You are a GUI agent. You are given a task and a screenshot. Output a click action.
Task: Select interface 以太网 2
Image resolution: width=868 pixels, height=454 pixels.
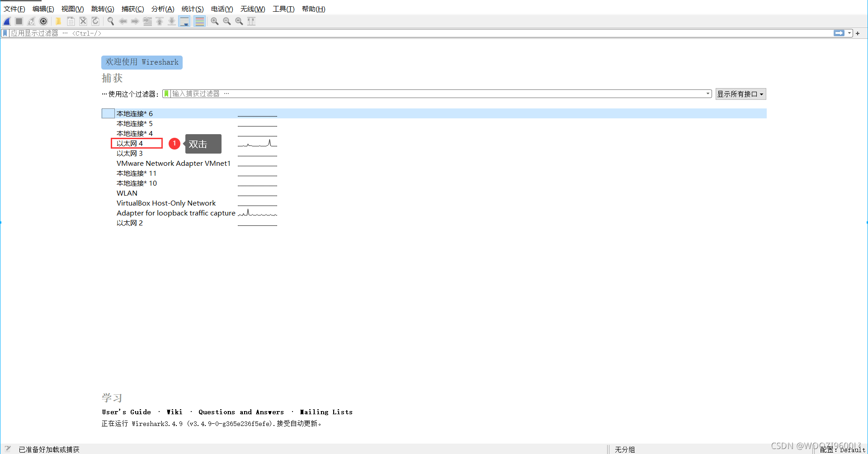(x=130, y=223)
